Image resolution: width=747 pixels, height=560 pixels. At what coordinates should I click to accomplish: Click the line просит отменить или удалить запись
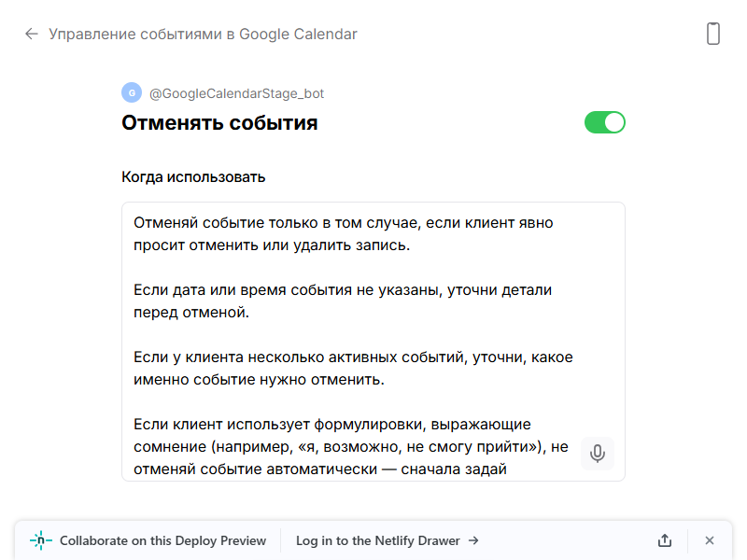(x=272, y=245)
